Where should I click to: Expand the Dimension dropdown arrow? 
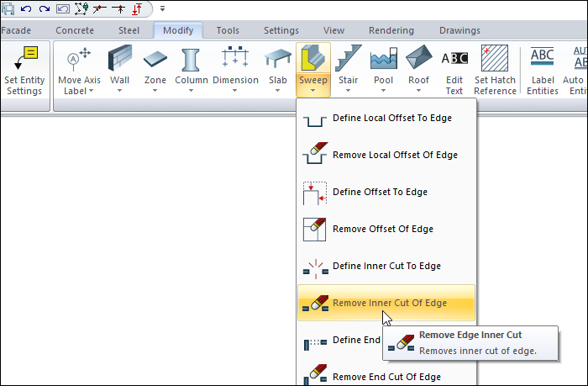pyautogui.click(x=235, y=91)
